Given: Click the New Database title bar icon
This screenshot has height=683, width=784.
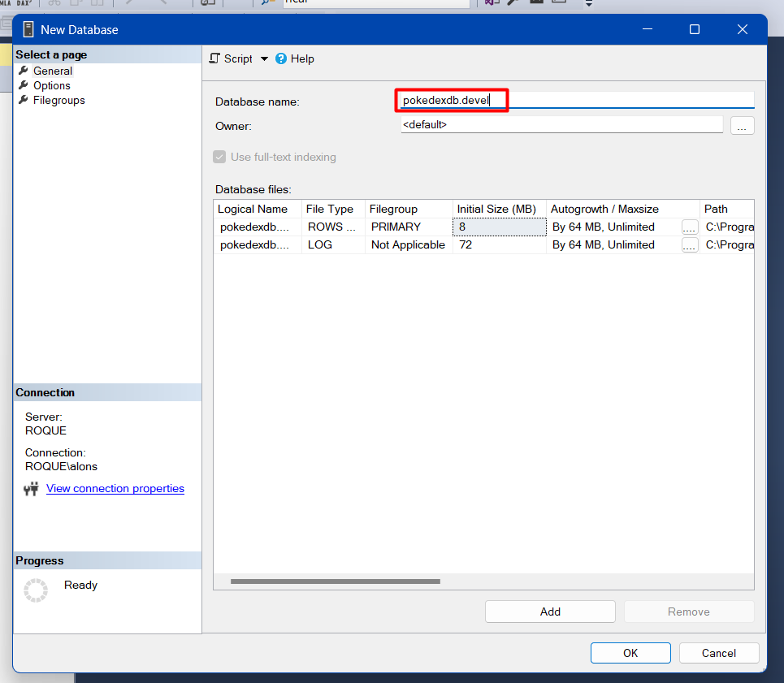Looking at the screenshot, I should click(x=29, y=29).
